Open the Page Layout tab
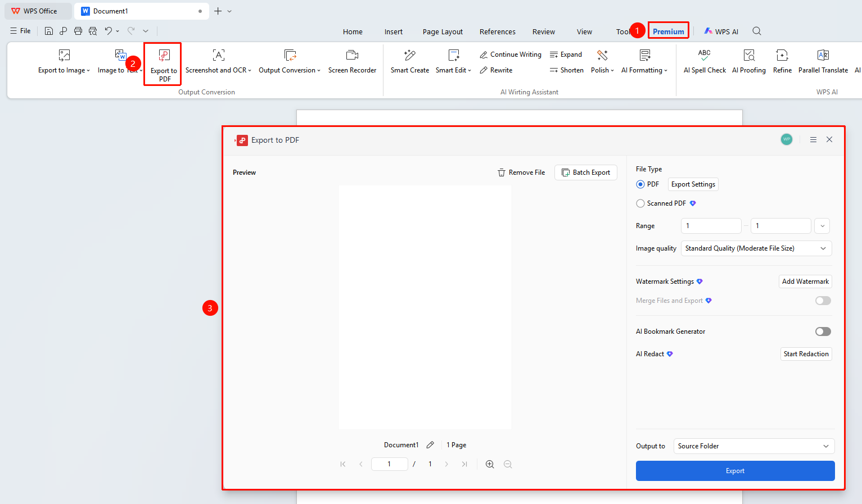The image size is (862, 504). point(443,31)
